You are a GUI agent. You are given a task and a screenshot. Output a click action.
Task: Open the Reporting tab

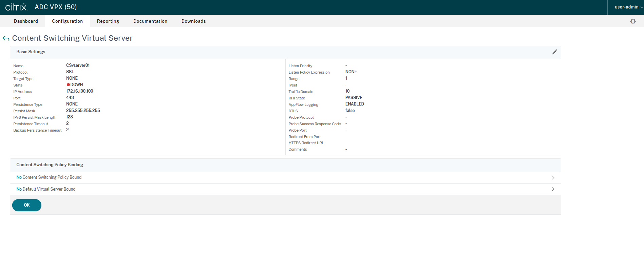point(108,21)
